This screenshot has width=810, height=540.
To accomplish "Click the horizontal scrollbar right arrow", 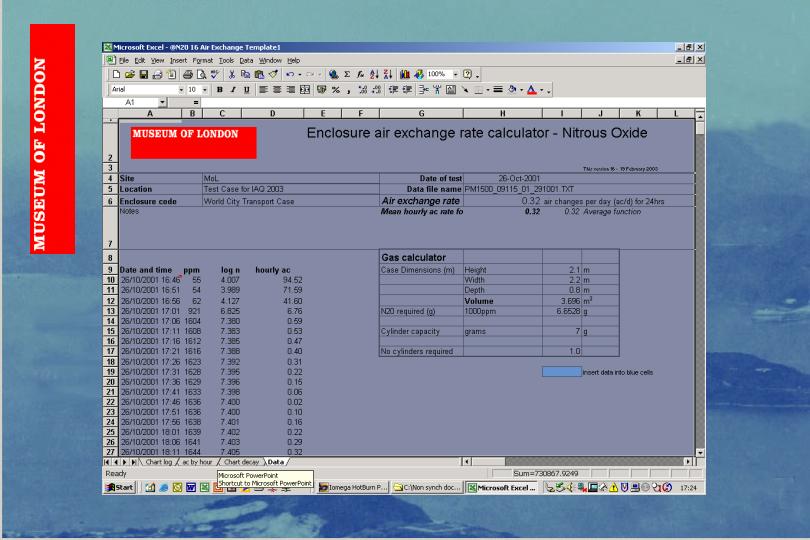I will (x=688, y=461).
